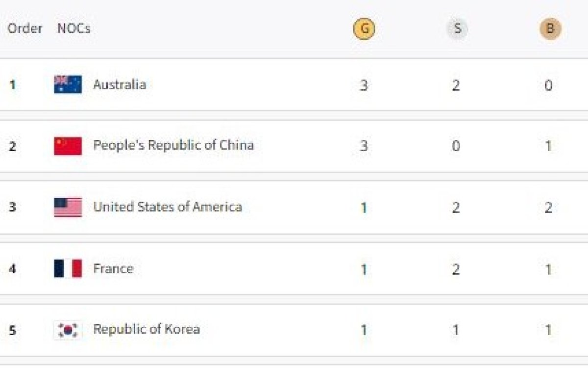Open People's Republic of China link
The width and height of the screenshot is (588, 368).
pyautogui.click(x=173, y=145)
